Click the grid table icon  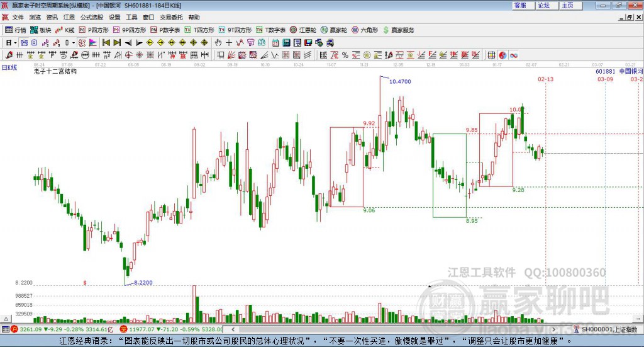pyautogui.click(x=491, y=55)
